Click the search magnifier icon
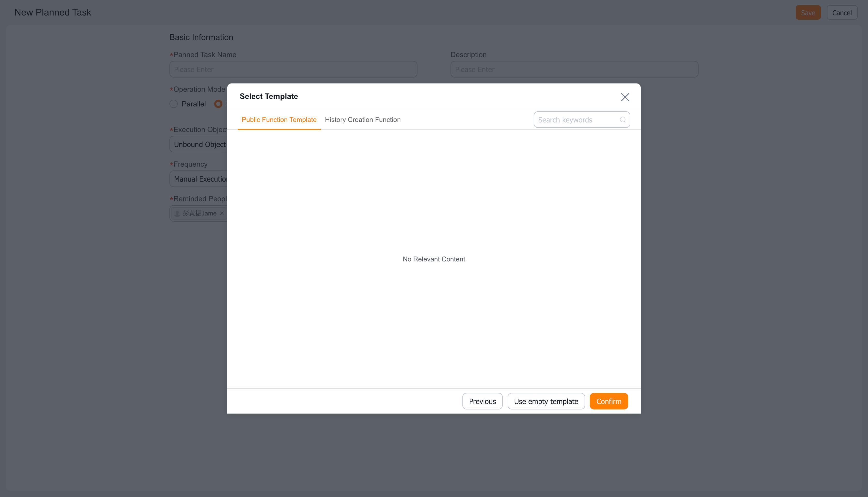Screen dimensions: 868x497 click(623, 120)
